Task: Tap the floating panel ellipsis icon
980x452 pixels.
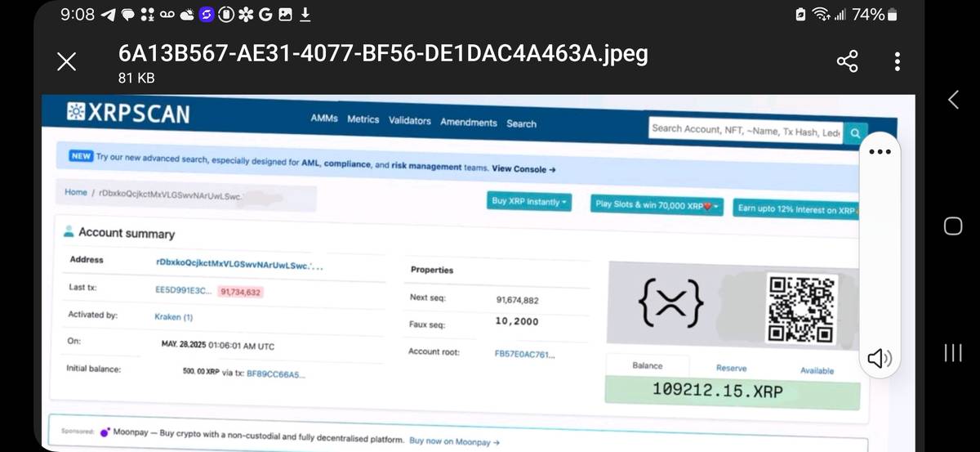Action: pos(880,152)
